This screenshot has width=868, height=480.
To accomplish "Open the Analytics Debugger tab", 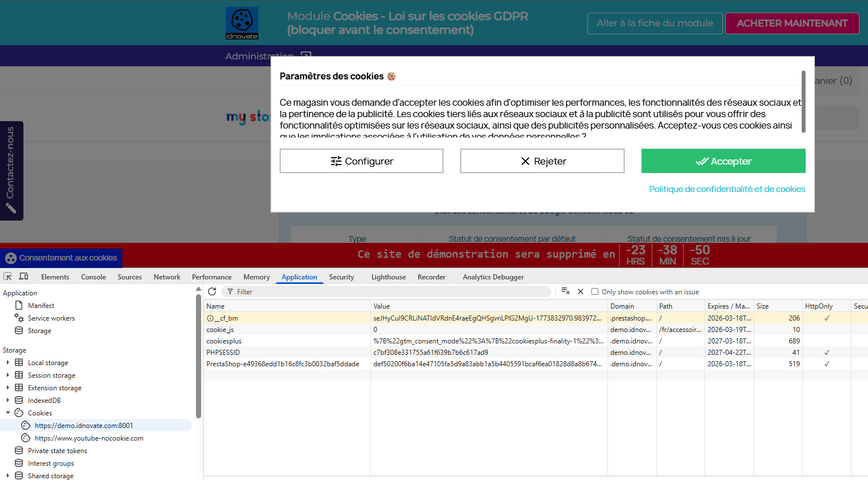I will 493,277.
